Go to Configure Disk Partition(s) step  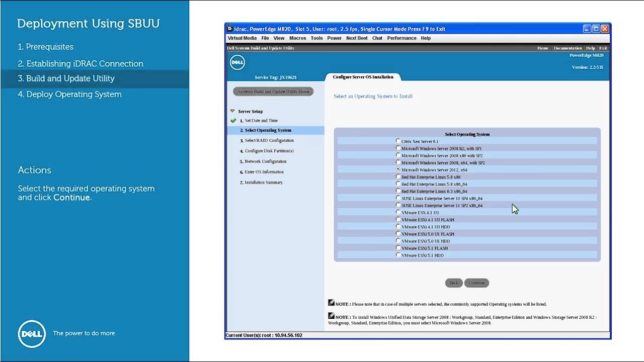pos(269,151)
